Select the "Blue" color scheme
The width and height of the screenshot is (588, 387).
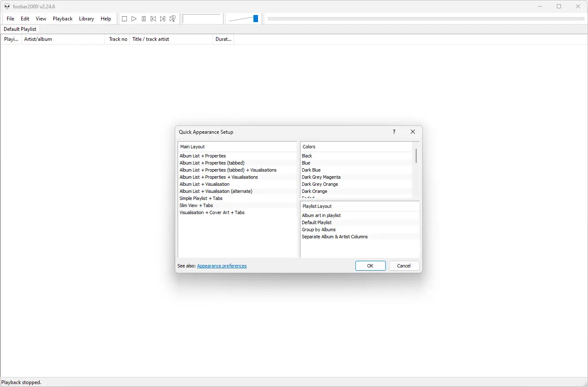356,163
